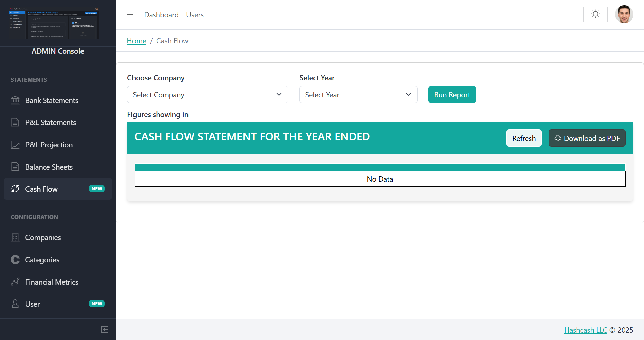Open P&L Statements from sidebar
The width and height of the screenshot is (644, 340).
click(51, 122)
